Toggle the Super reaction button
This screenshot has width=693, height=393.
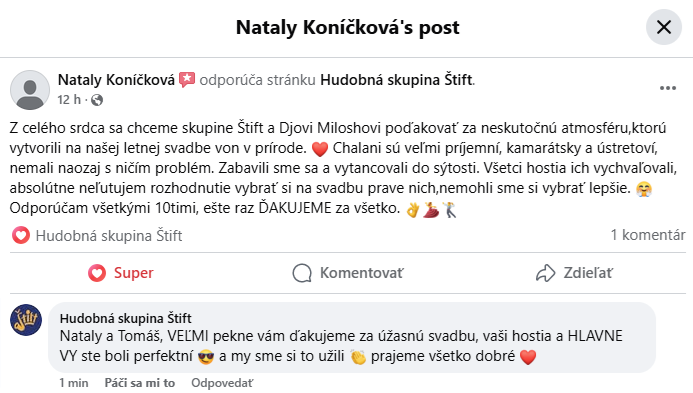point(121,273)
